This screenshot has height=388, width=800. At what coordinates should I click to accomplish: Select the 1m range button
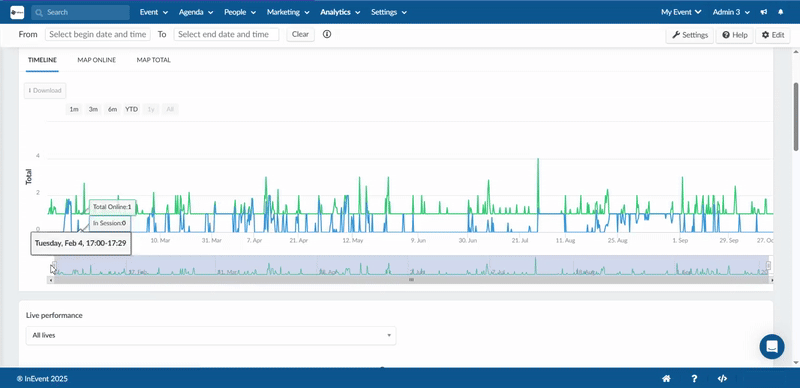click(74, 109)
